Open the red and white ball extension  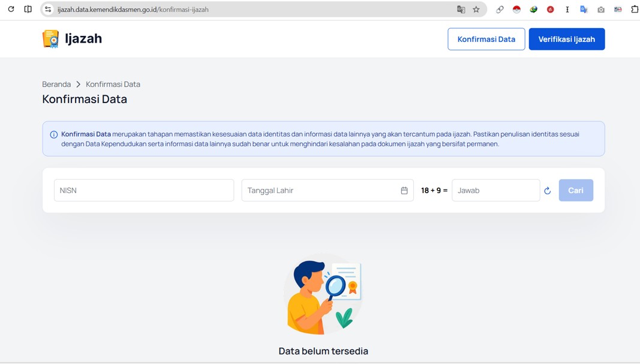(516, 10)
